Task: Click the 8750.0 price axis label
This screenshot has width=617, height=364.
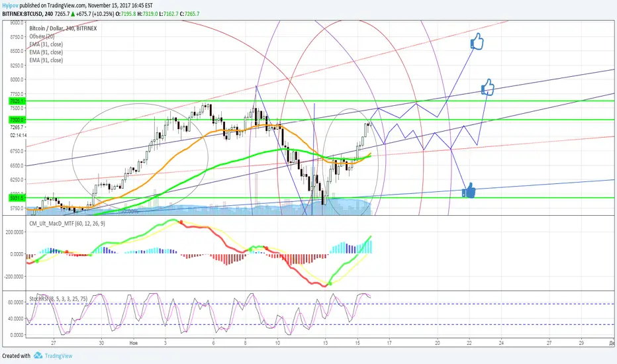Action: click(x=17, y=37)
